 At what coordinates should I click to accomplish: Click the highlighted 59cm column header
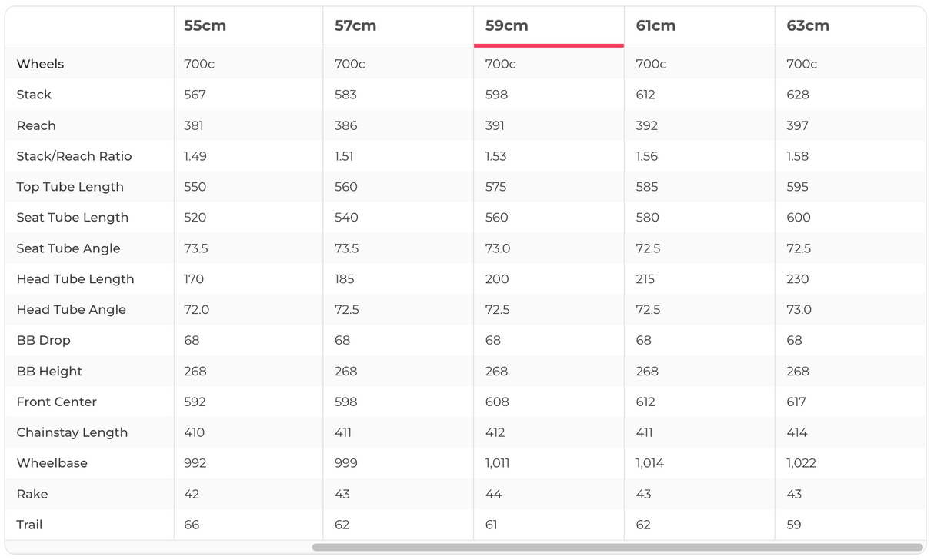click(x=506, y=26)
